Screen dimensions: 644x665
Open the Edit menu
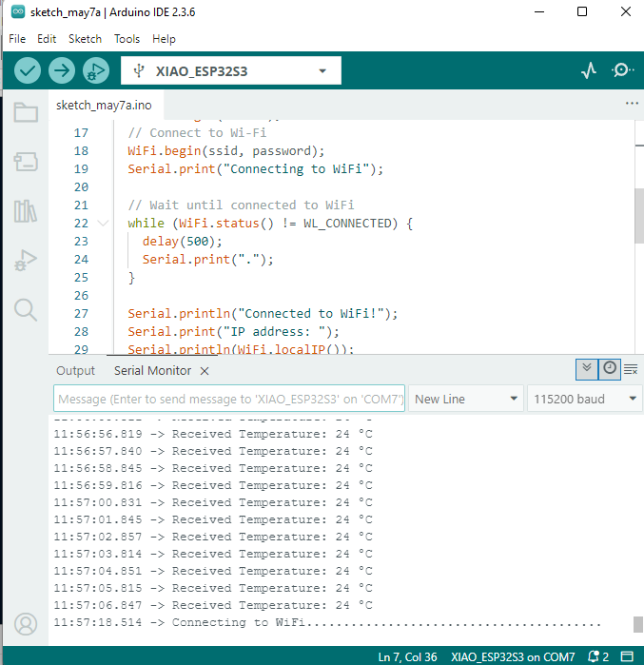point(47,39)
